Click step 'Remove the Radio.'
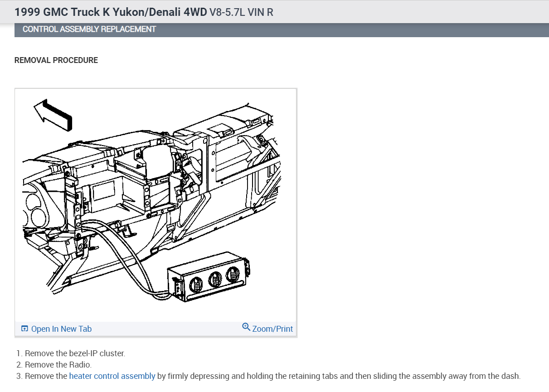Screen dimensions: 549x392 [58, 365]
